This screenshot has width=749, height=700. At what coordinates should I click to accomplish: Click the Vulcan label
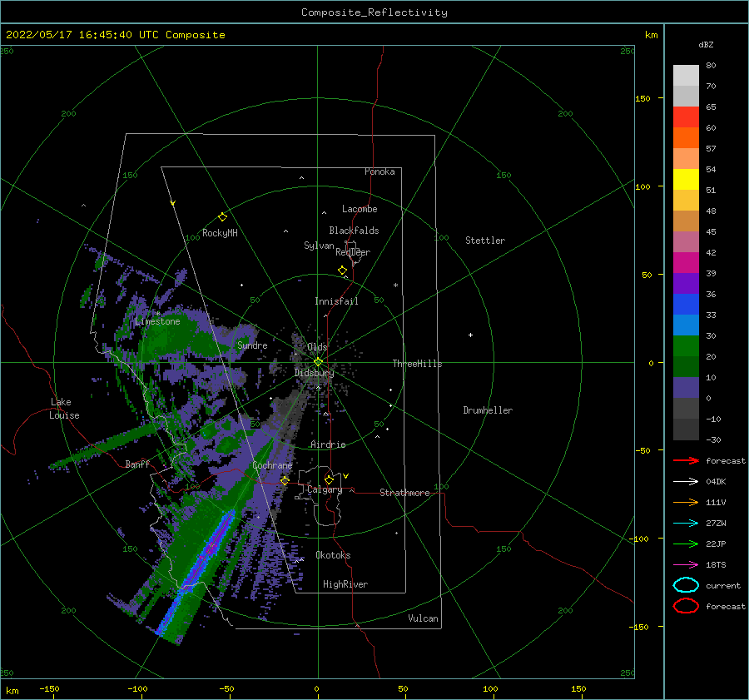(424, 618)
